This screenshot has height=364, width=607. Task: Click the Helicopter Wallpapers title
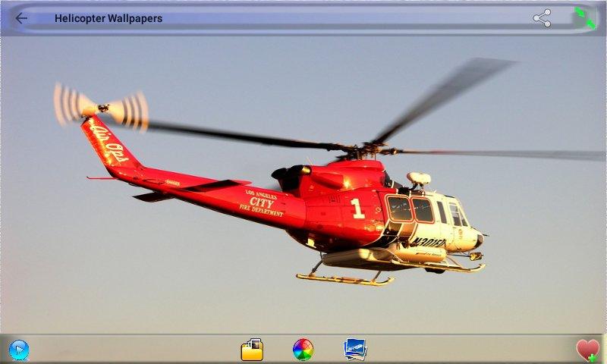coord(109,18)
